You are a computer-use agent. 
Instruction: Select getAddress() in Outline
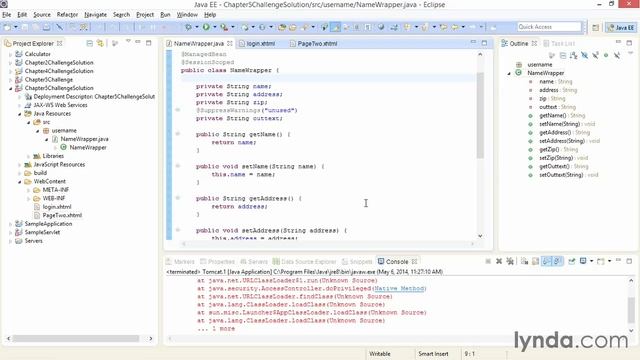(x=555, y=132)
